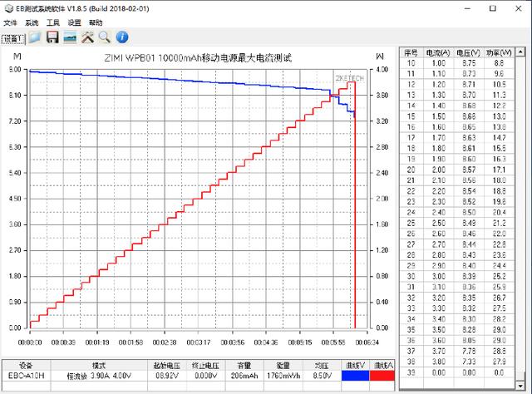Click the chart title ZIMI WPB01 text
The width and height of the screenshot is (532, 394).
pyautogui.click(x=198, y=57)
